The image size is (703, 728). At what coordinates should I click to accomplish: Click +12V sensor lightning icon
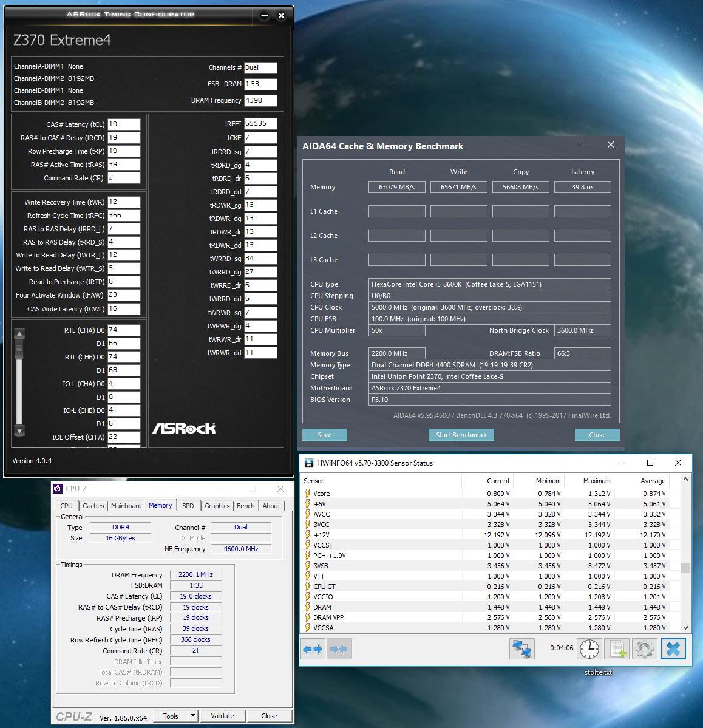(x=307, y=535)
